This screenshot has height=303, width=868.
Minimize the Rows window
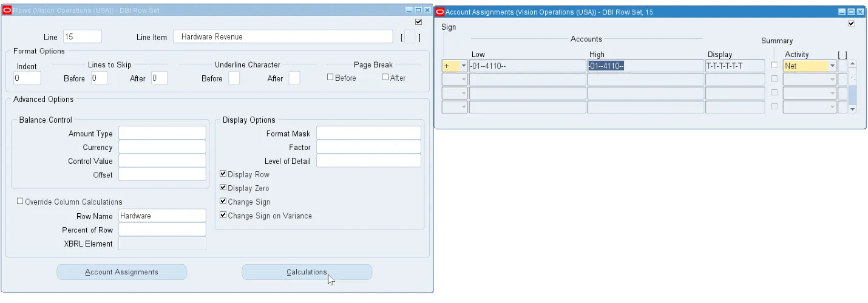(x=409, y=10)
